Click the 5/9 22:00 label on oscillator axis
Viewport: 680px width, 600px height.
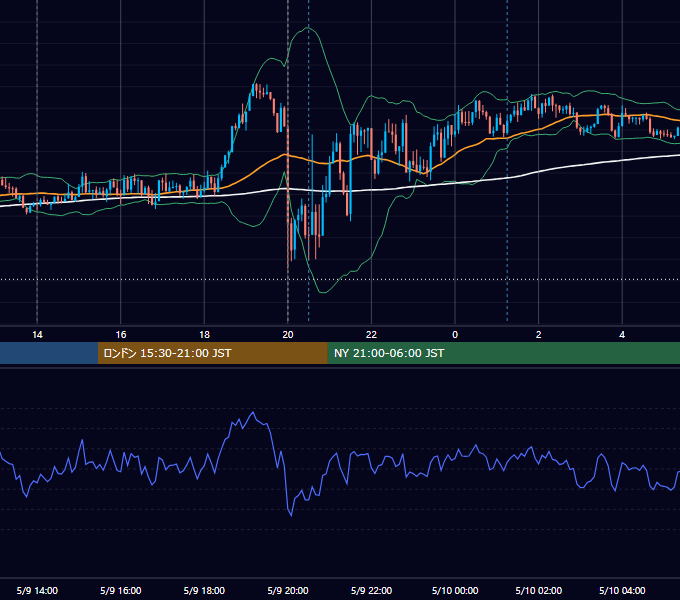pos(371,590)
